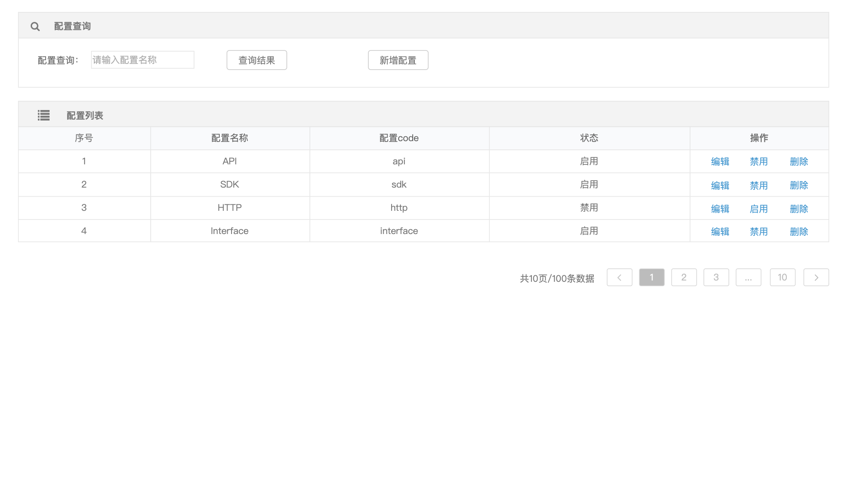Disable the SDK configuration via 禁用
Image resolution: width=849 pixels, height=504 pixels.
tap(759, 185)
